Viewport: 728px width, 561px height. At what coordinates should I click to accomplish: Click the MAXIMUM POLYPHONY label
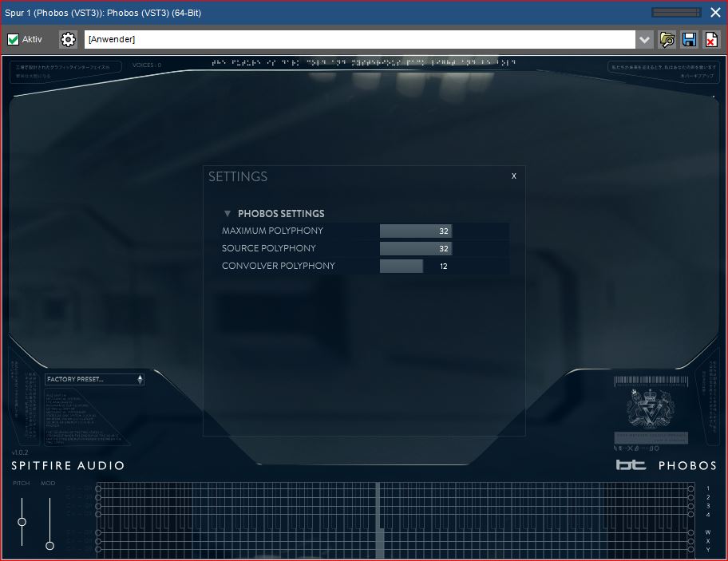click(272, 231)
